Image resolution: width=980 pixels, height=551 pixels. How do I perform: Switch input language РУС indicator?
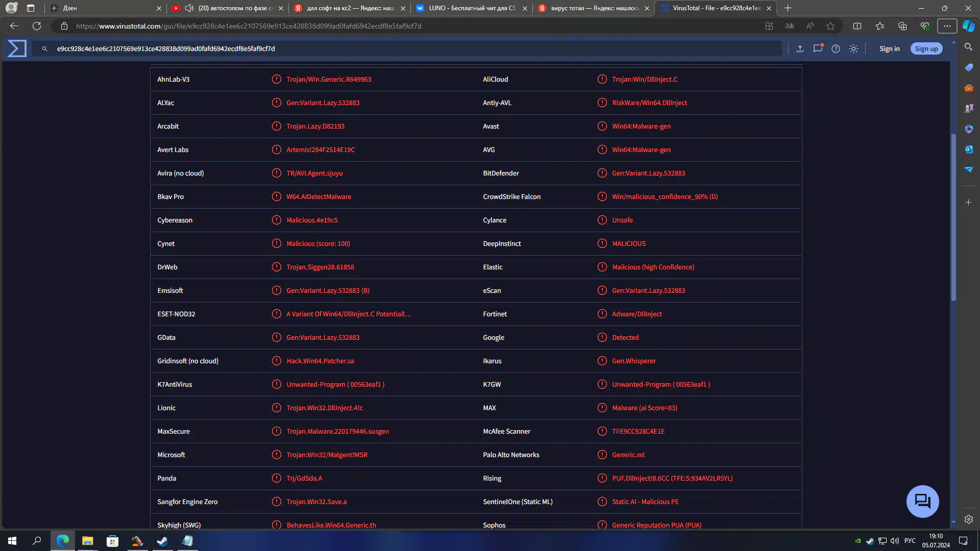tap(910, 541)
